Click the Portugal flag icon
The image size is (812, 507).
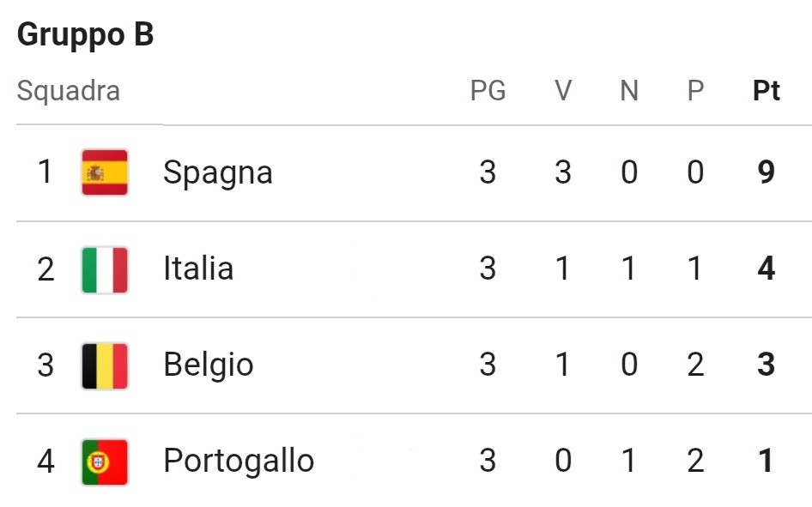click(105, 462)
